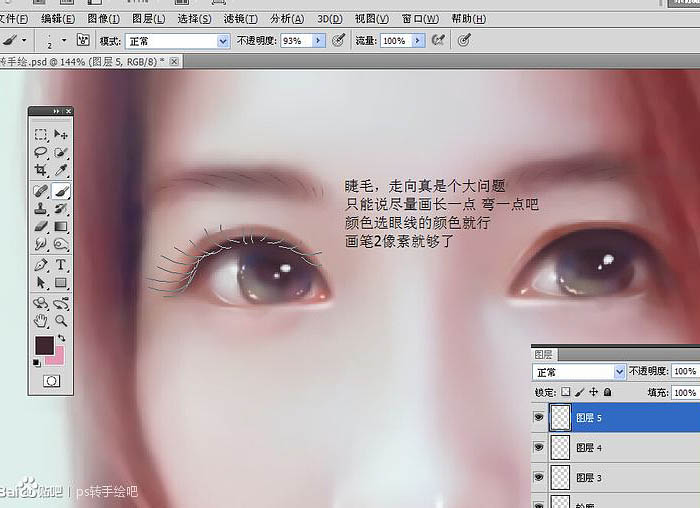Close the document tab 转手绘.psd
The height and width of the screenshot is (508, 700).
tap(176, 61)
